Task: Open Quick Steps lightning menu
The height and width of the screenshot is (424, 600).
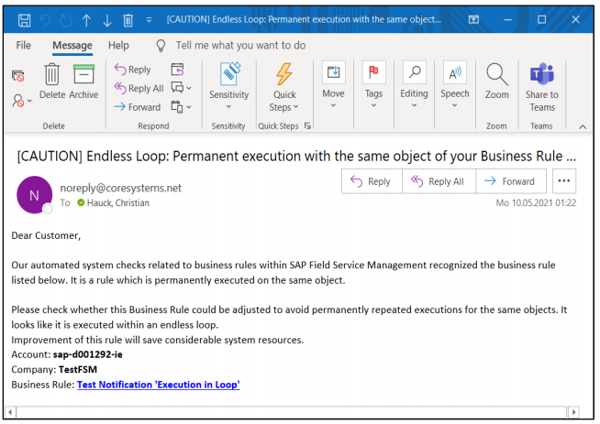Action: coord(284,87)
